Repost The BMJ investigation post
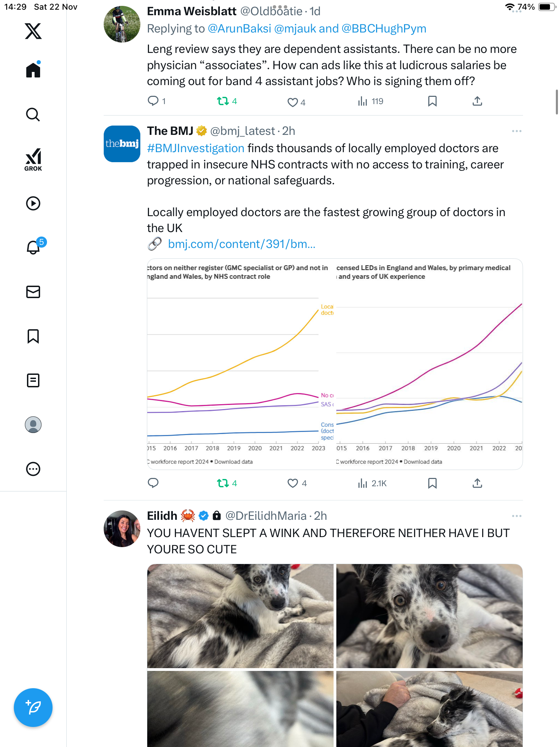 click(223, 483)
